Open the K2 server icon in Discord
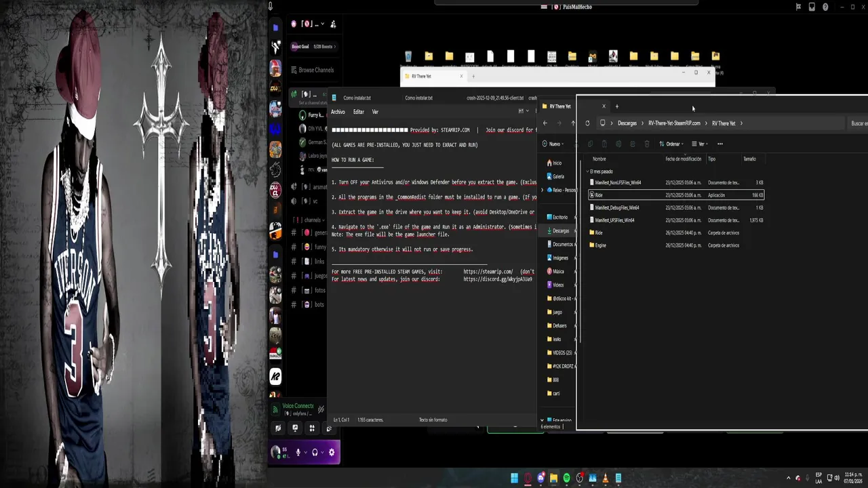Screen dimensions: 868x488 [x=275, y=376]
